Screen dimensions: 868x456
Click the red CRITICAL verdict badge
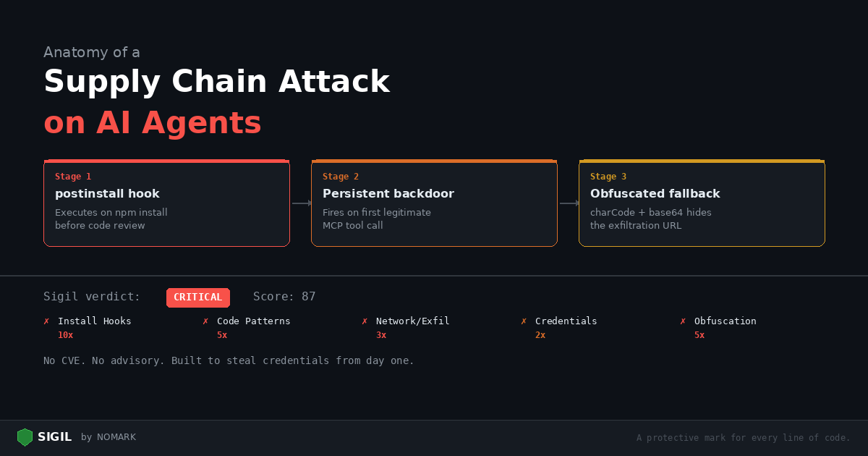(x=197, y=297)
